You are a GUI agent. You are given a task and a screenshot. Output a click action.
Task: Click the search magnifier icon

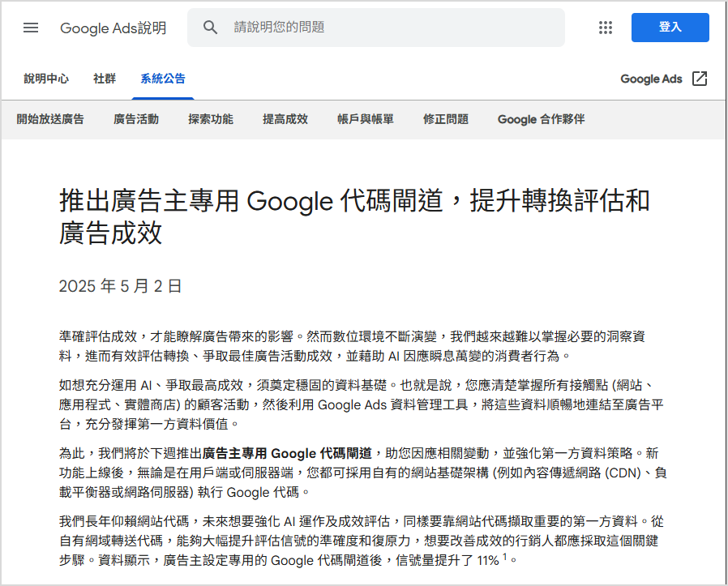coord(210,28)
